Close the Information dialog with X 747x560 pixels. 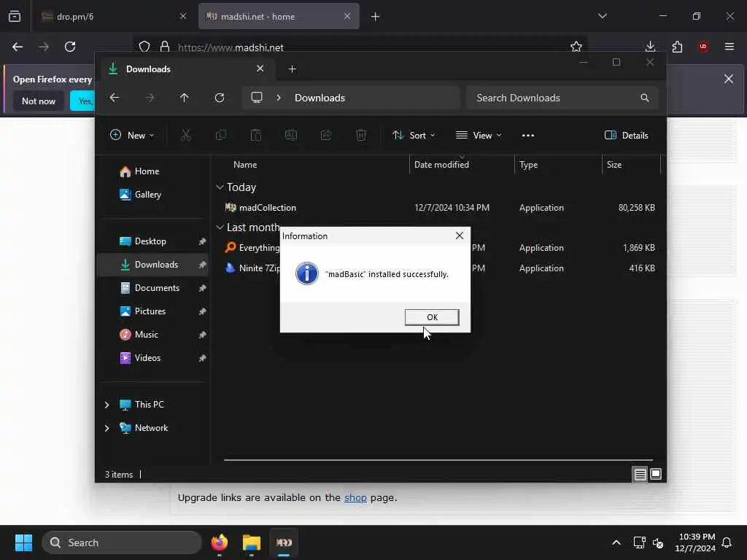click(x=460, y=236)
